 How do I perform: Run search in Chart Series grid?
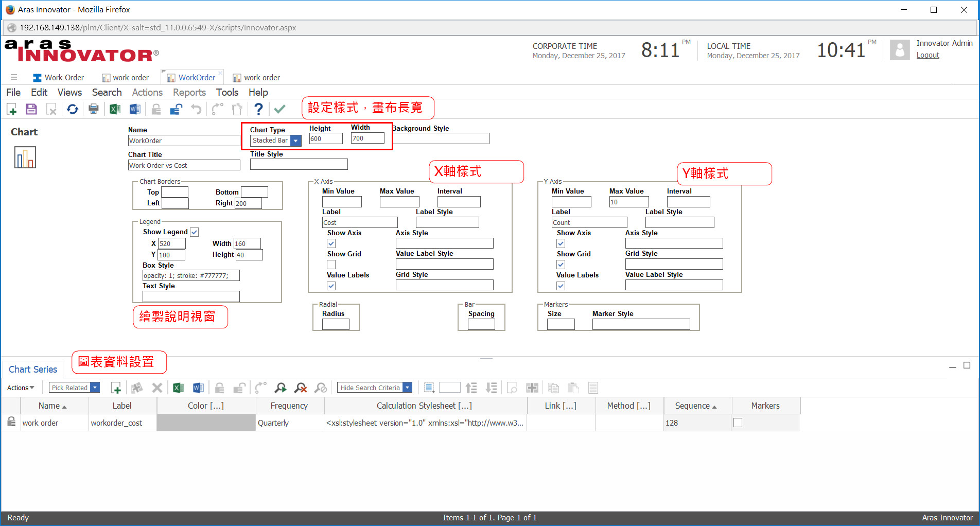pyautogui.click(x=281, y=388)
